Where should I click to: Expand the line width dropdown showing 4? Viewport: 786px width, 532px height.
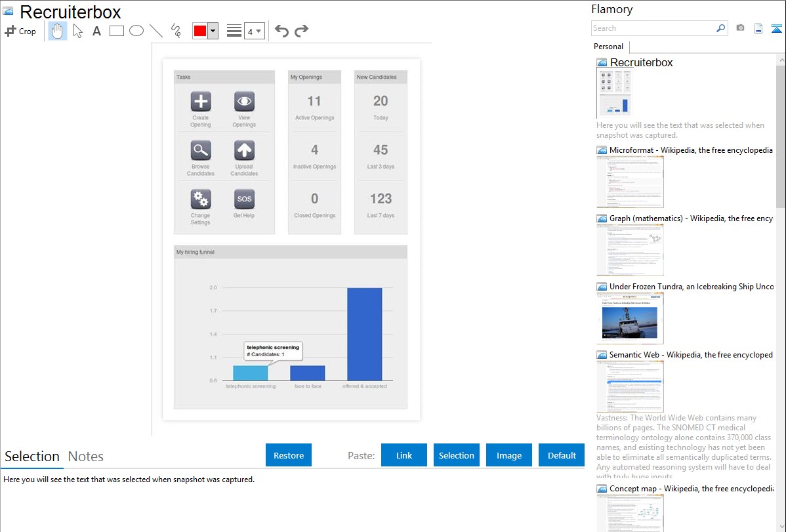tap(255, 31)
